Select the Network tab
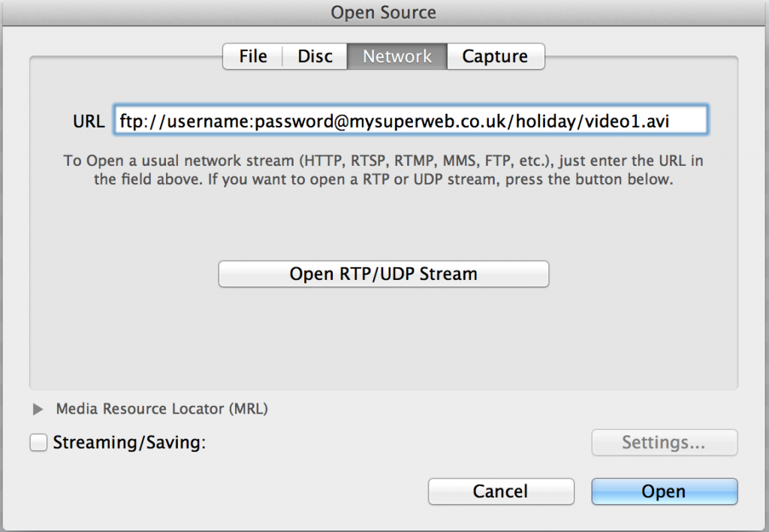Image resolution: width=769 pixels, height=532 pixels. (397, 56)
